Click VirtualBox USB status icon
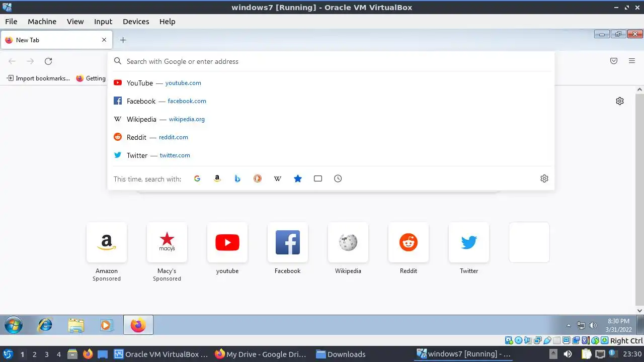The width and height of the screenshot is (644, 362). pyautogui.click(x=547, y=340)
